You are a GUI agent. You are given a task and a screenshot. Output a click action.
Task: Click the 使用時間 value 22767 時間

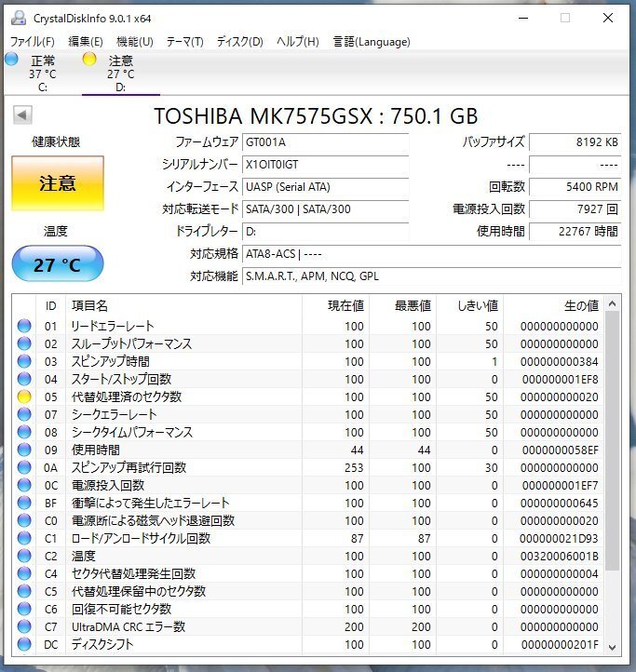point(575,232)
